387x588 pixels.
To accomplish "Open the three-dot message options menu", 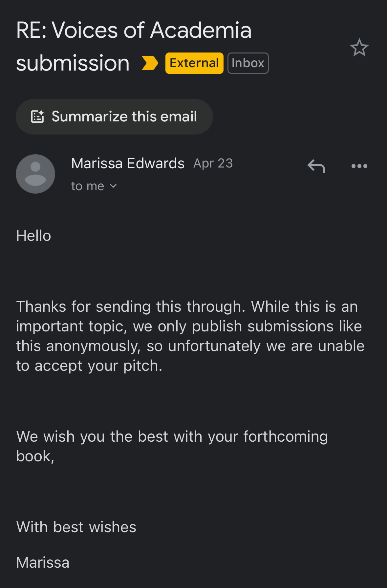I will click(x=359, y=166).
